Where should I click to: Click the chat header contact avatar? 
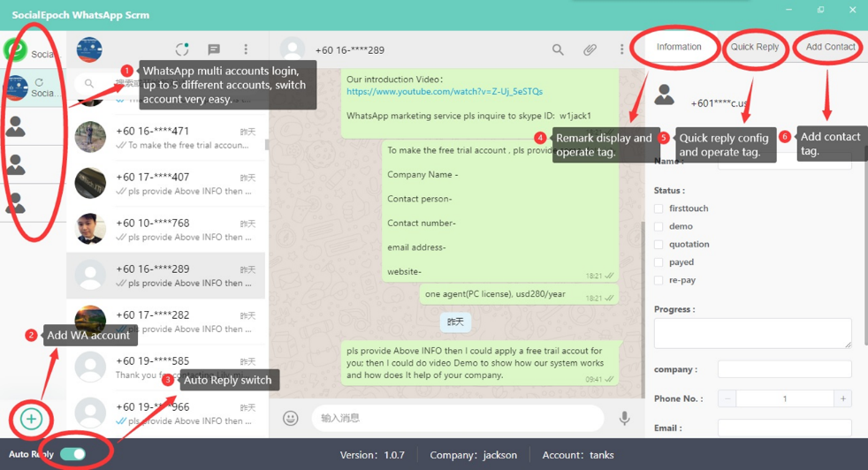pyautogui.click(x=293, y=49)
